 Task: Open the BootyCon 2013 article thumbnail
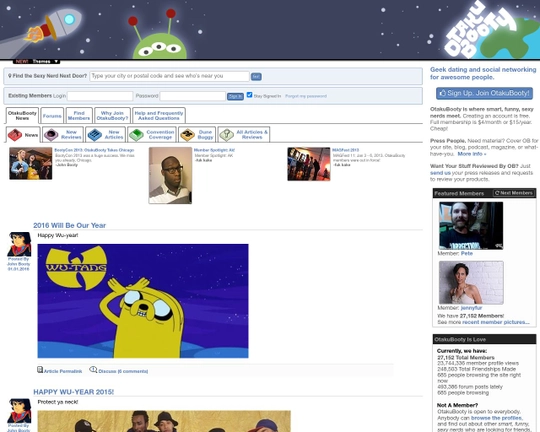pyautogui.click(x=31, y=163)
